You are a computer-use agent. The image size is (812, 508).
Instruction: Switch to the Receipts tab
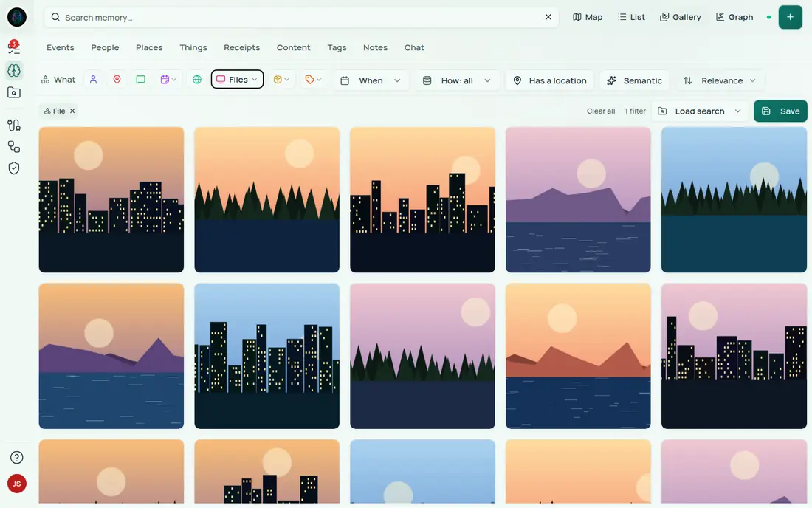(242, 47)
